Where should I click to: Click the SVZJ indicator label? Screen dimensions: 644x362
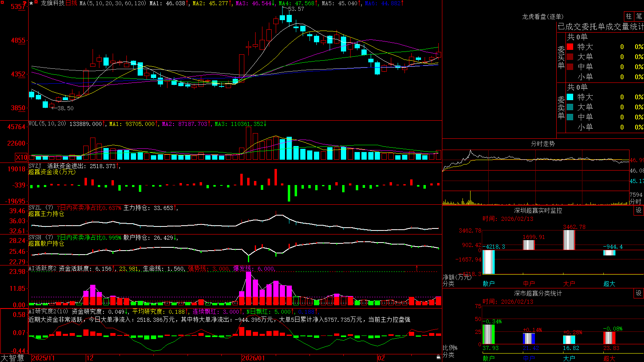click(x=35, y=166)
